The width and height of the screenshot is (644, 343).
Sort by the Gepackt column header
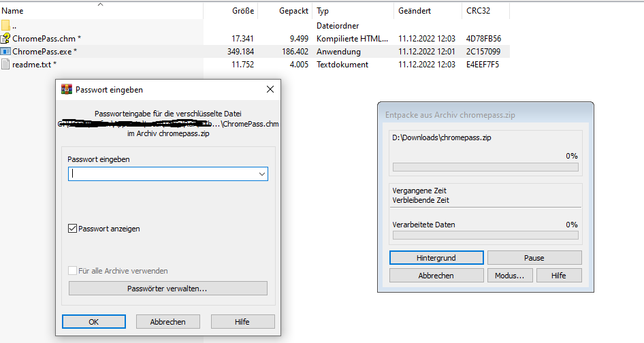click(x=293, y=11)
